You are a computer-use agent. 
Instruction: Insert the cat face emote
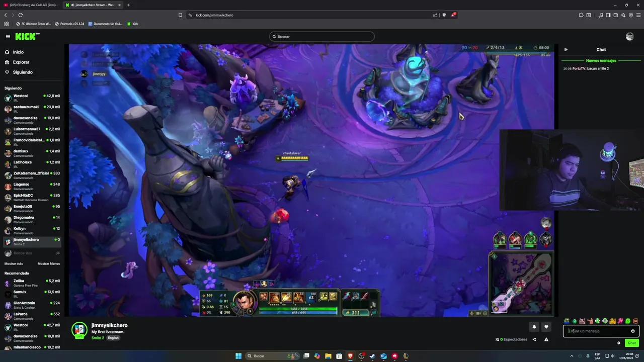point(582,321)
